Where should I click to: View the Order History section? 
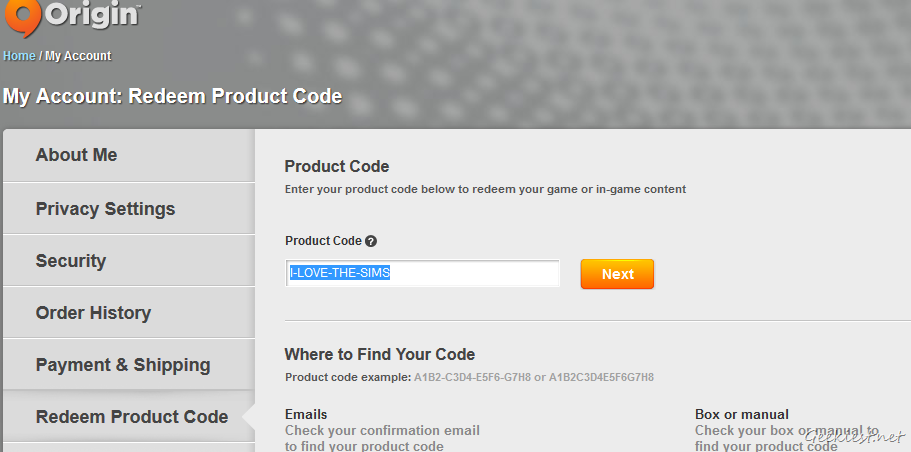pos(93,313)
